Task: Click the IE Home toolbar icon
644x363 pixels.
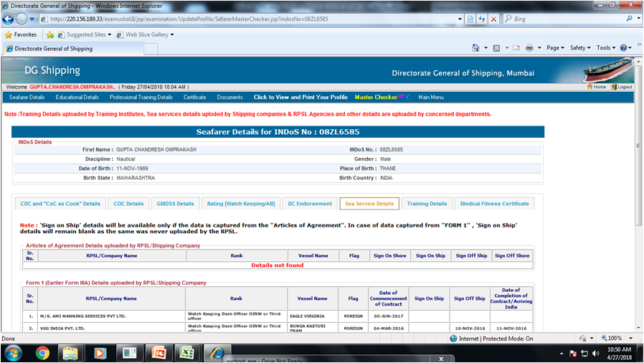Action: coord(476,48)
